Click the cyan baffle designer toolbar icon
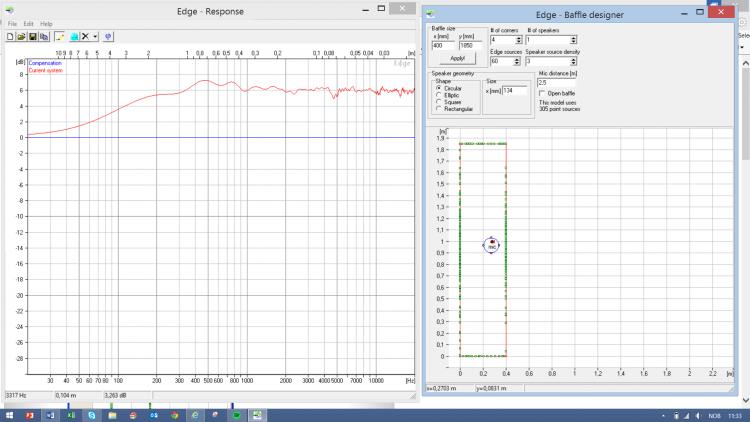 [x=74, y=36]
